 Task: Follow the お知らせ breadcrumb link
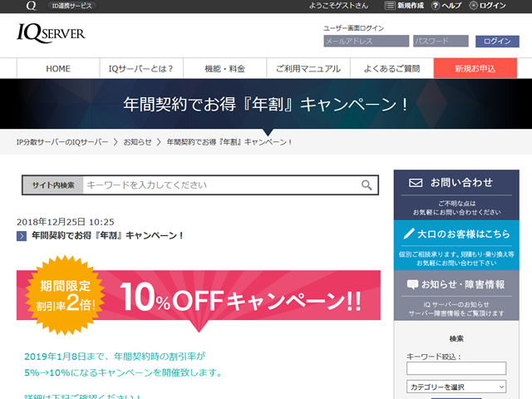tap(137, 142)
